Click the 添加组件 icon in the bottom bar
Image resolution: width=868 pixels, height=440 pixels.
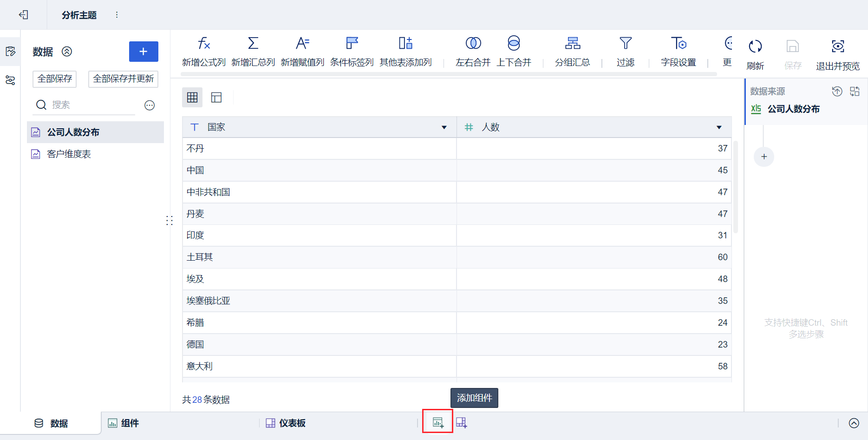tap(437, 422)
